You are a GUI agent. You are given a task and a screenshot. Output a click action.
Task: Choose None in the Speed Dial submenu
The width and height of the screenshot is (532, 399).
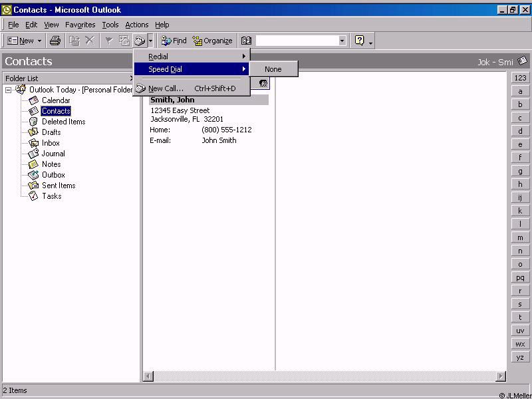click(273, 69)
